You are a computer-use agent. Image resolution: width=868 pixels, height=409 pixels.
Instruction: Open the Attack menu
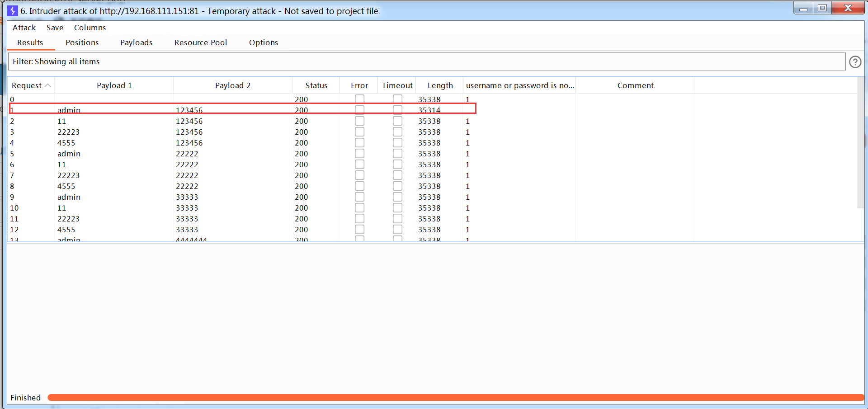point(24,28)
